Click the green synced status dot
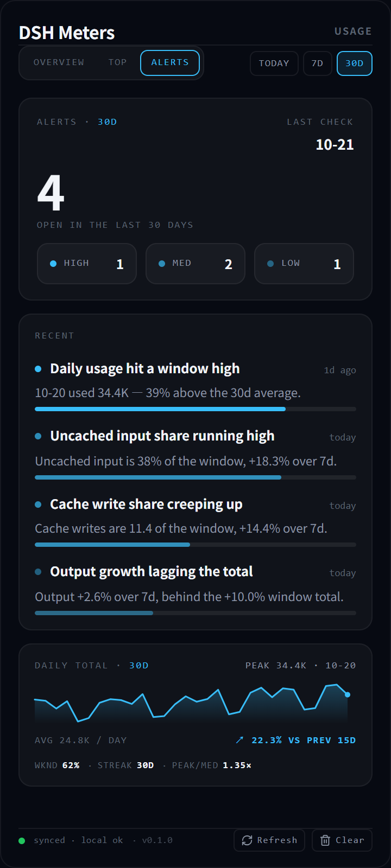The width and height of the screenshot is (391, 868). [22, 841]
